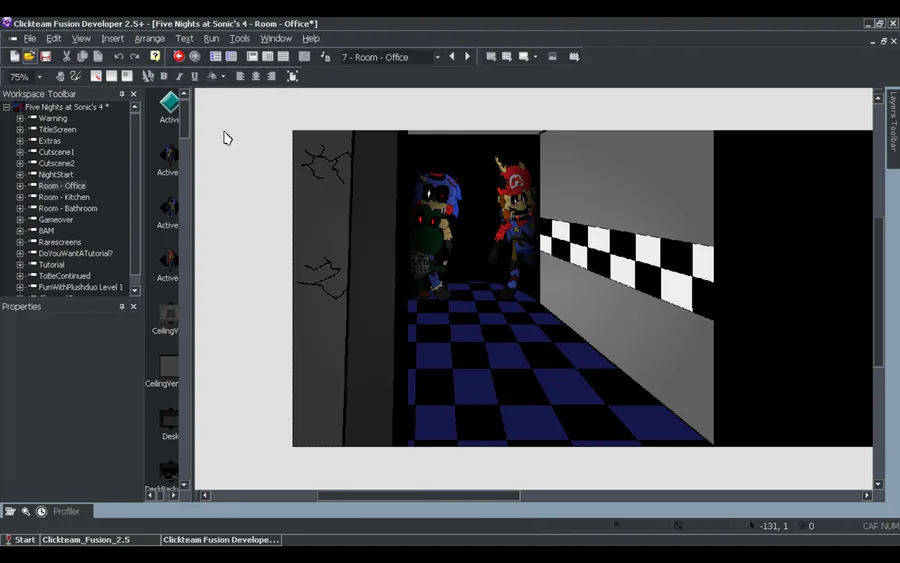Save the application with floppy icon
The height and width of the screenshot is (563, 900).
point(45,56)
